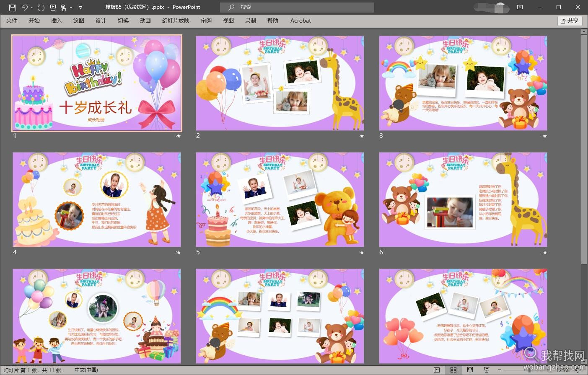This screenshot has height=375, width=588.
Task: Click the 搜索 search box
Action: point(297,7)
